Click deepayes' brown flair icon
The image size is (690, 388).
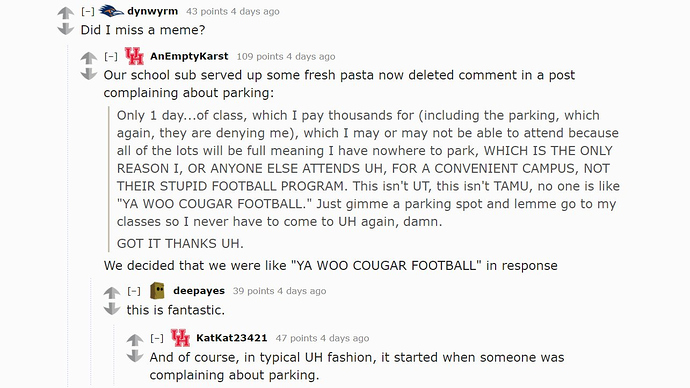157,291
